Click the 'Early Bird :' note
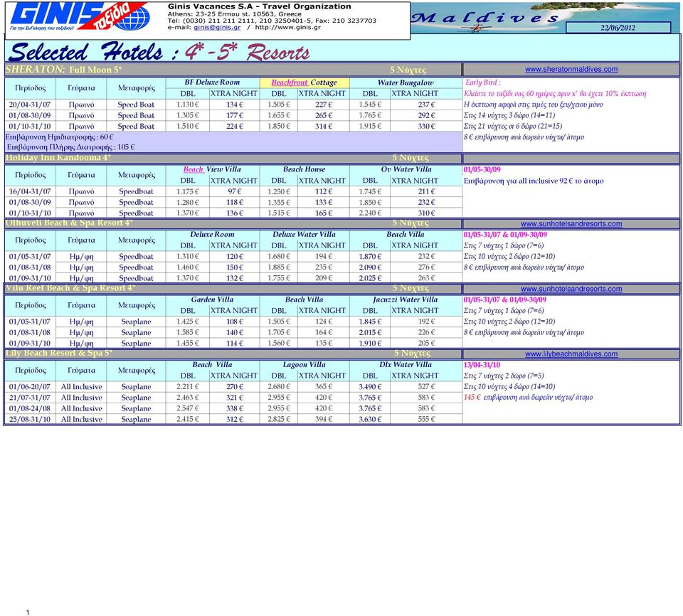The image size is (683, 616). (482, 83)
